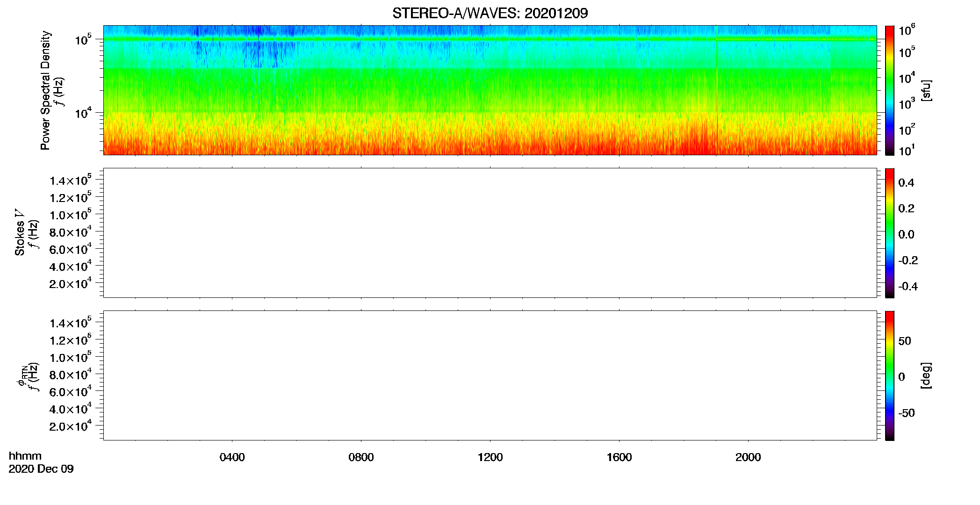
Task: Click the [sfu] units label
Action: coord(926,91)
